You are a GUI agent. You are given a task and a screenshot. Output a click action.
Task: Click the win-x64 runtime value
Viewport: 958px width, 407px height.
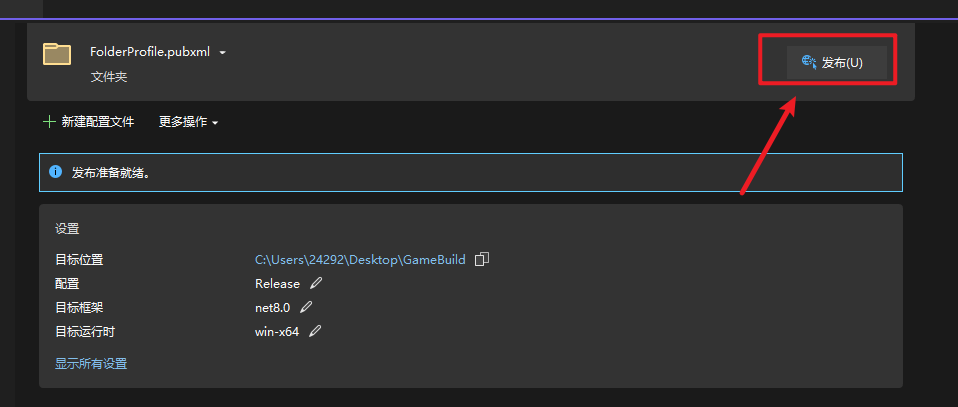[277, 332]
